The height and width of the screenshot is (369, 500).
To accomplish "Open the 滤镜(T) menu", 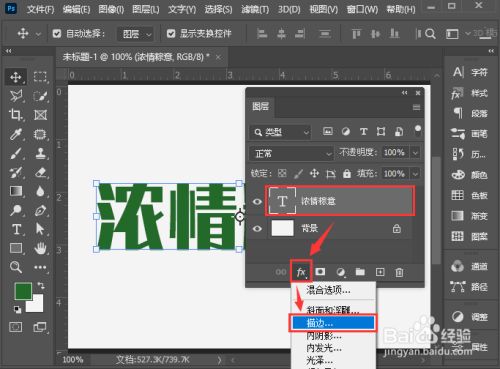I will (x=255, y=9).
